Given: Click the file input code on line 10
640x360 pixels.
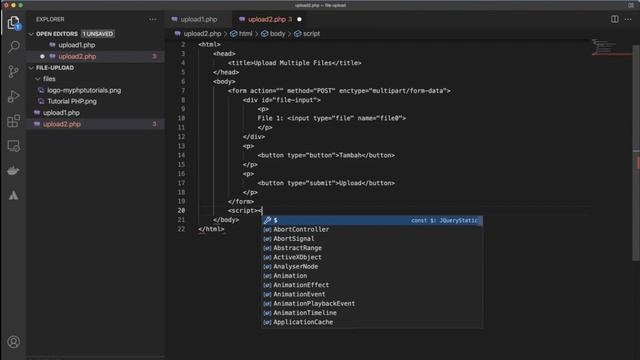Looking at the screenshot, I should (x=332, y=118).
